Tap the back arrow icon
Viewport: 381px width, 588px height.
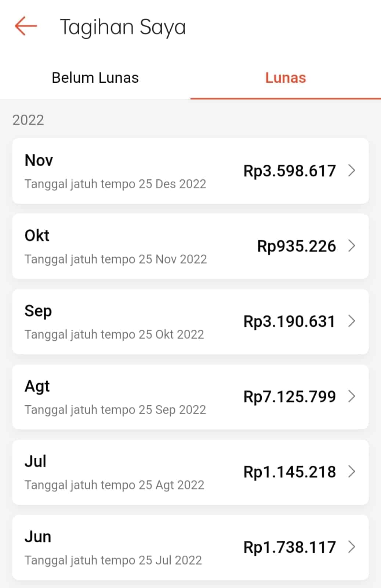pos(26,26)
